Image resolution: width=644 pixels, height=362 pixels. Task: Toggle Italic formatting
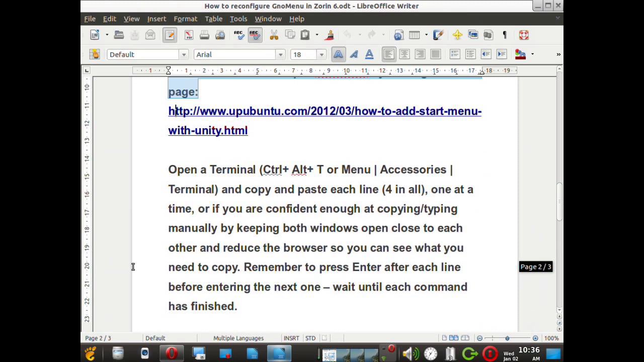354,54
